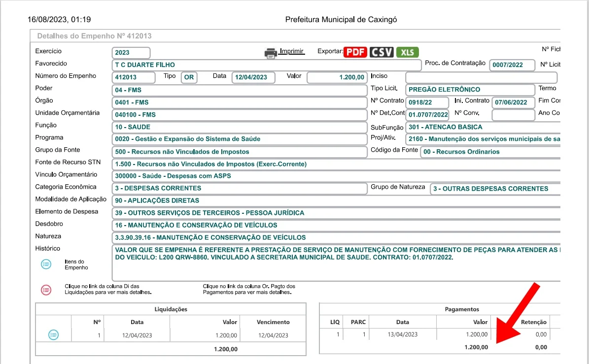
Task: Click Código da Fonte field 00 - Recursos Ordinarios
Action: pyautogui.click(x=490, y=152)
